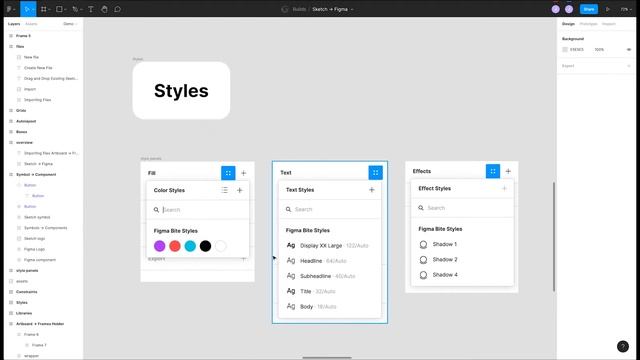Switch to the Prototype tab
The image size is (640, 360).
tap(588, 24)
